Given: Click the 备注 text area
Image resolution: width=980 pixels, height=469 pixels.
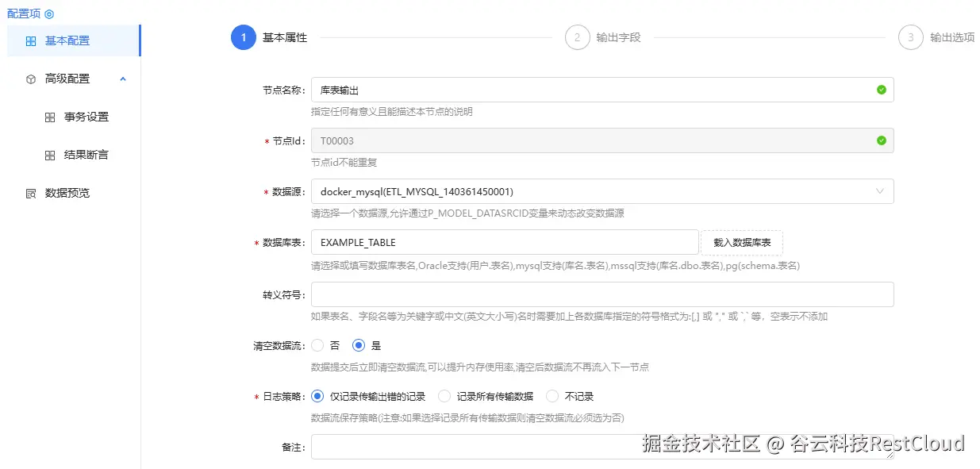Looking at the screenshot, I should click(x=602, y=447).
